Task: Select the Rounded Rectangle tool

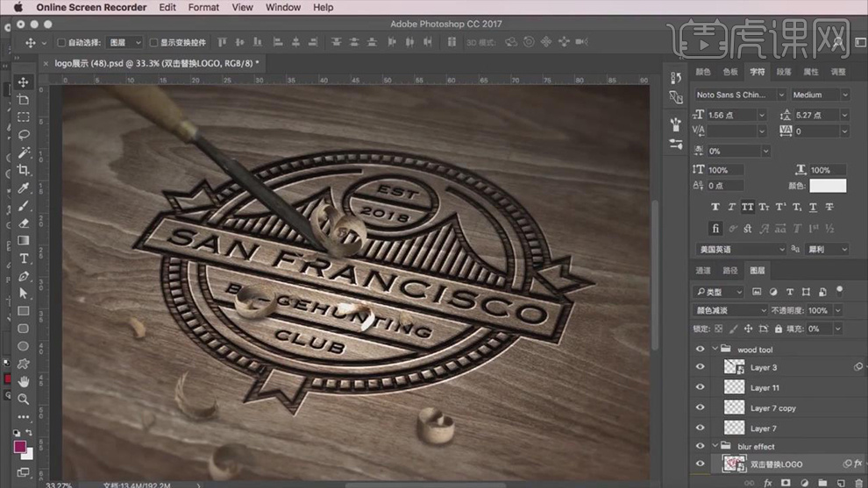Action: click(24, 329)
